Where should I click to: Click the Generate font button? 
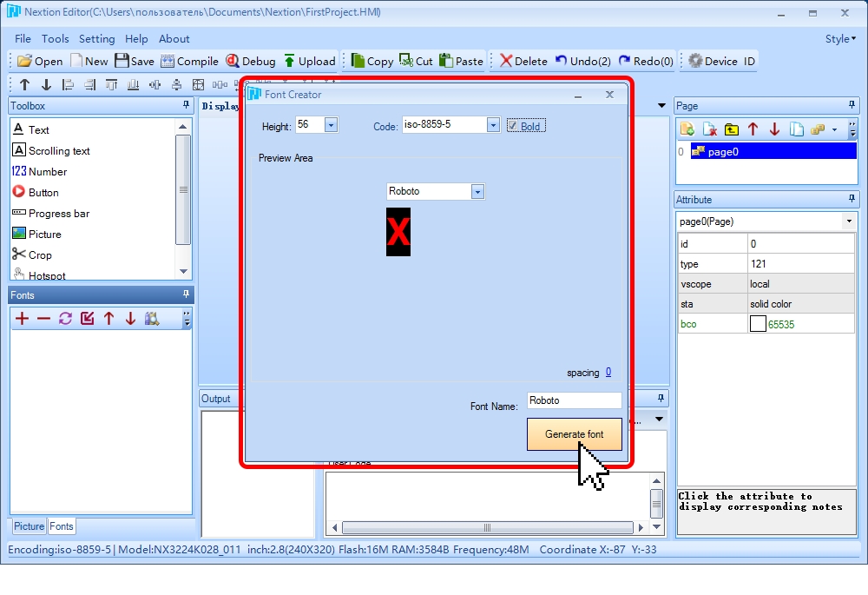click(x=574, y=434)
